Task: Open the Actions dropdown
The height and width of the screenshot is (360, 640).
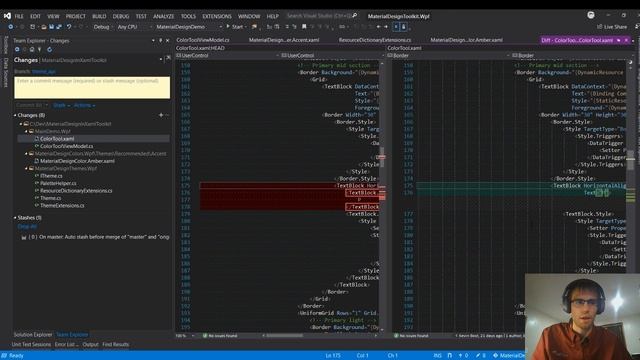Action: coord(84,105)
